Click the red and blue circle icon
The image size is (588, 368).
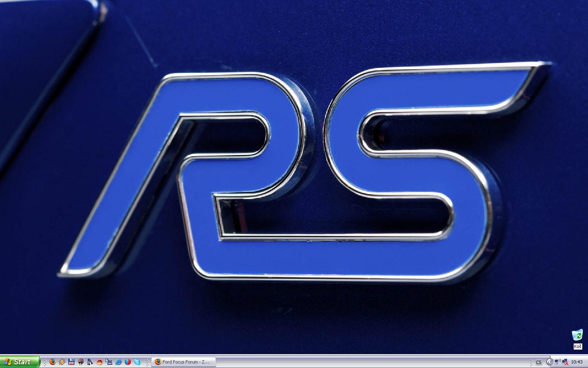[x=128, y=362]
